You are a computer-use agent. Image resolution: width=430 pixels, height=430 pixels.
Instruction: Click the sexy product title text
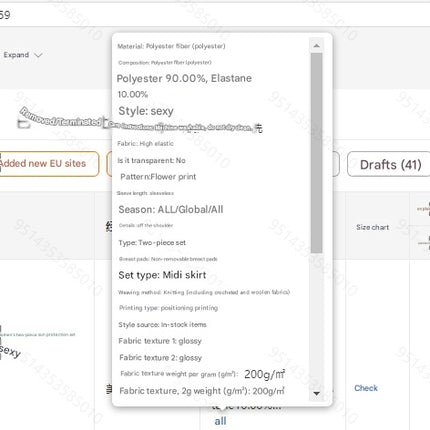pyautogui.click(x=10, y=352)
